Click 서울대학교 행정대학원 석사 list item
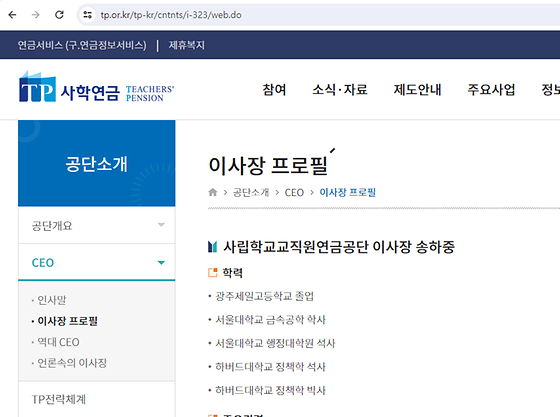560x417 pixels. [275, 343]
